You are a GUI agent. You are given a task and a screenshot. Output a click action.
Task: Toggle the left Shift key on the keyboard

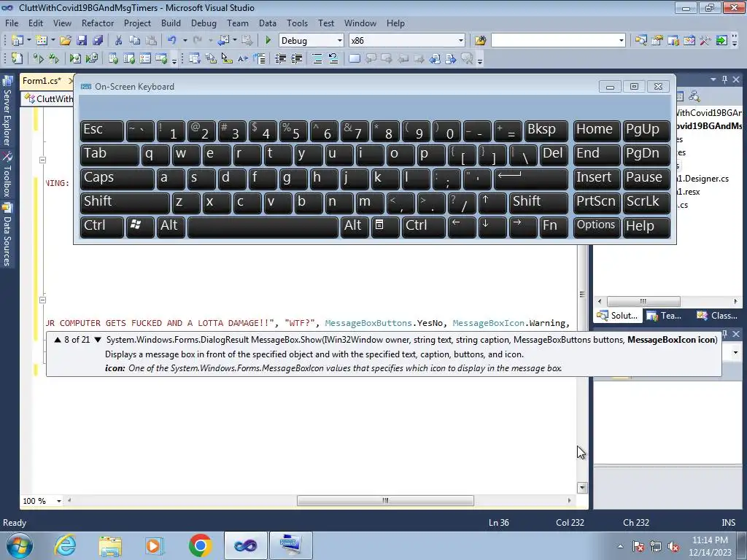click(124, 202)
